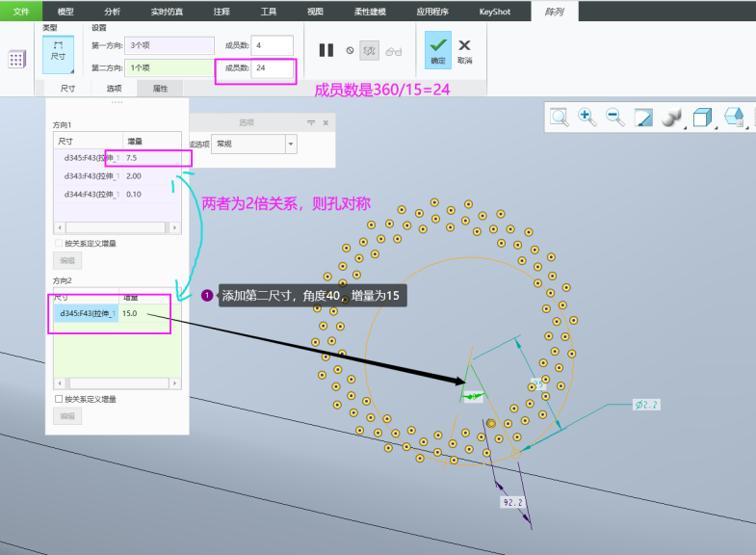
Task: Click the glasses preview icon
Action: 393,51
